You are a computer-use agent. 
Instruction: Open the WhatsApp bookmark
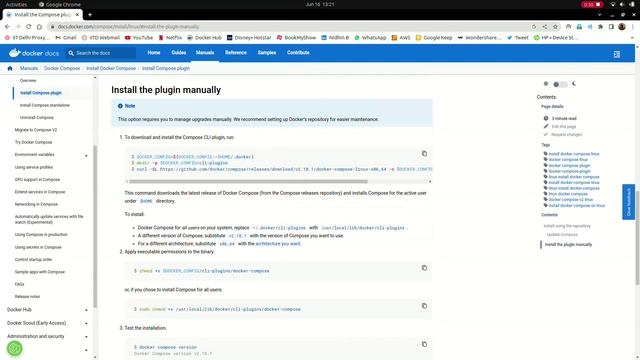370,38
